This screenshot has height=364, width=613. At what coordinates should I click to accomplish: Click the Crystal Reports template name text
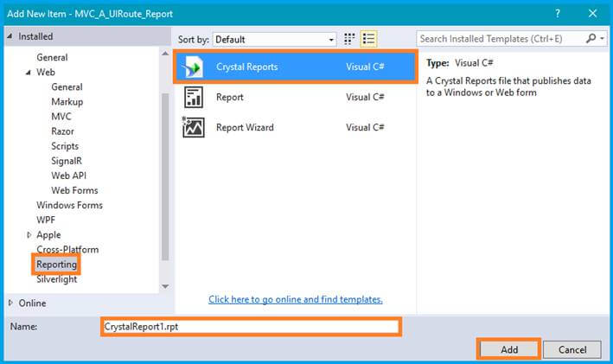[x=247, y=67]
